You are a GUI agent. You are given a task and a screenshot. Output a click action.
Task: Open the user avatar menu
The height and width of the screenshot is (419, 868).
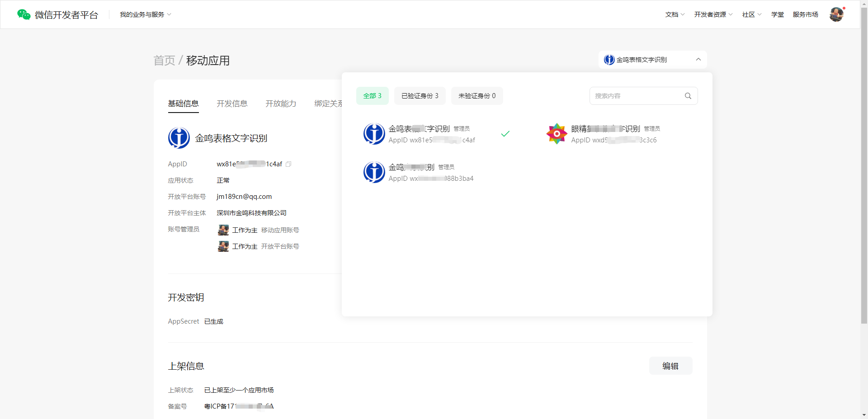tap(836, 14)
